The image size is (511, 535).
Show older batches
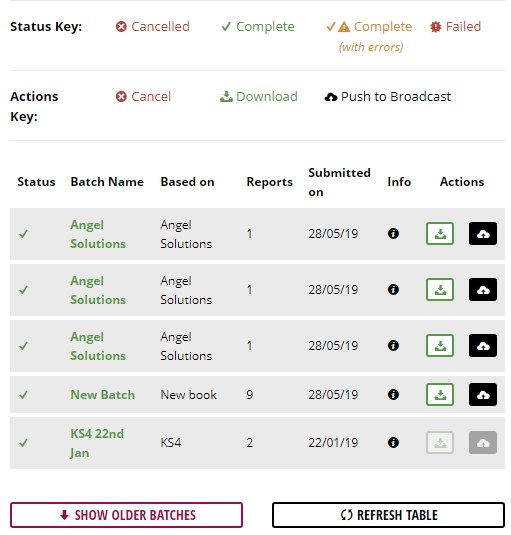[126, 515]
